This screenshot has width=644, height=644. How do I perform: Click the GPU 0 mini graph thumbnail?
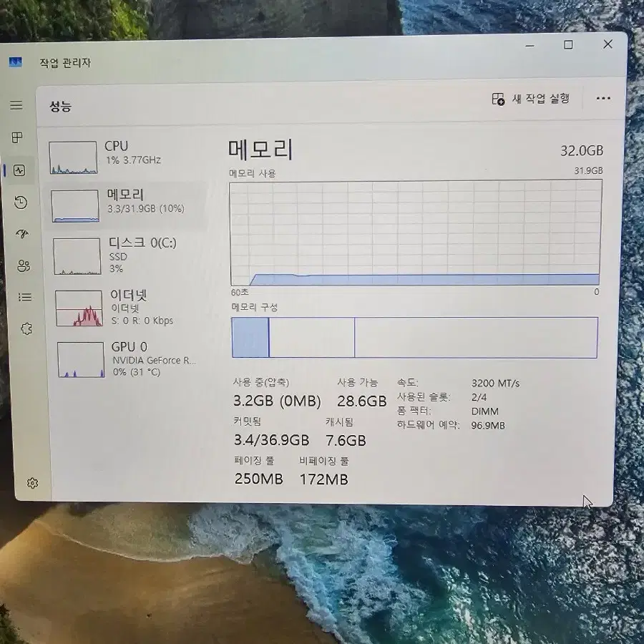(81, 360)
